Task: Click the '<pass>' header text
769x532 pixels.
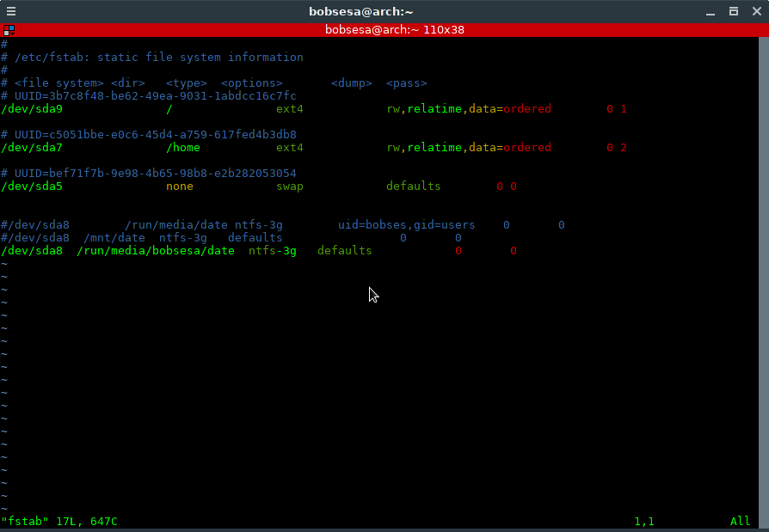Action: [x=407, y=83]
